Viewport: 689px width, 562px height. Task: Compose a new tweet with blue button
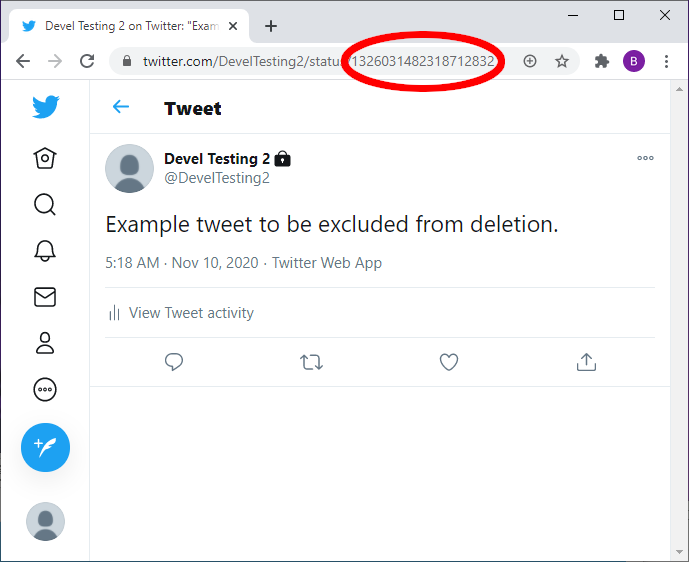point(45,447)
